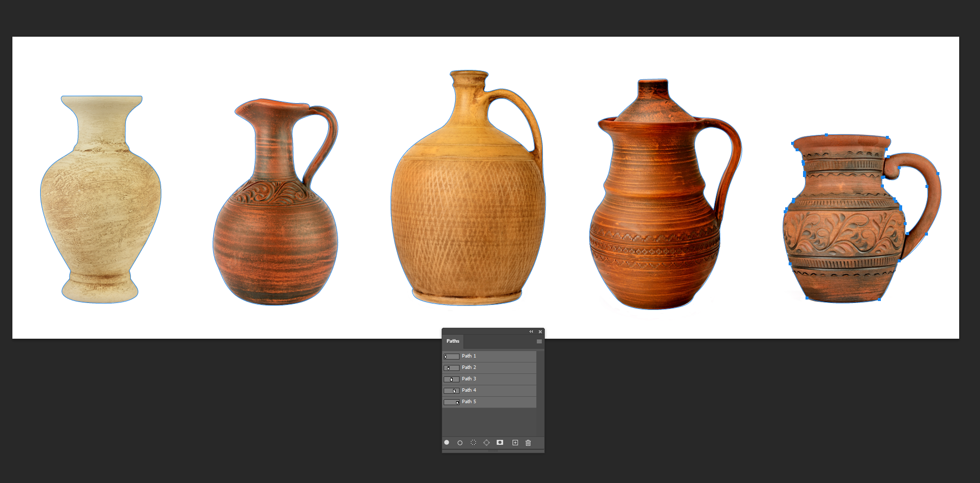Click the Path 4 thumbnail
980x483 pixels.
pos(451,391)
